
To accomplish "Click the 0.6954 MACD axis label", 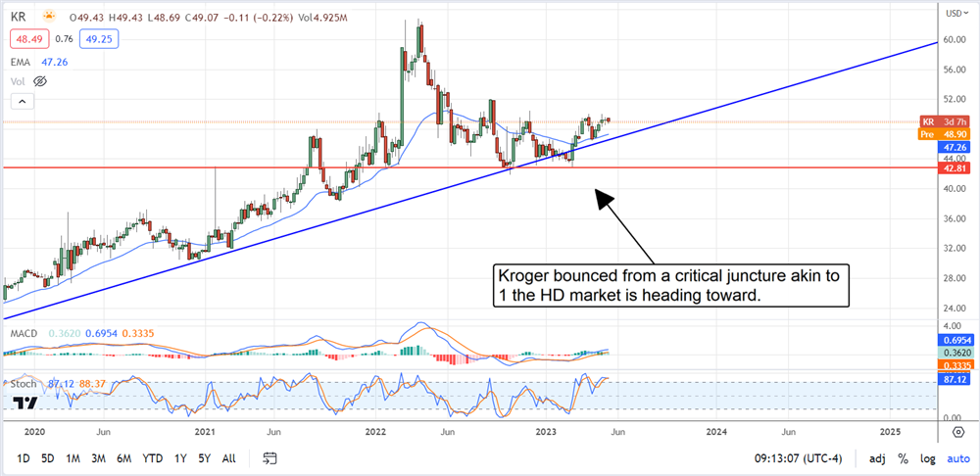I will pos(955,341).
